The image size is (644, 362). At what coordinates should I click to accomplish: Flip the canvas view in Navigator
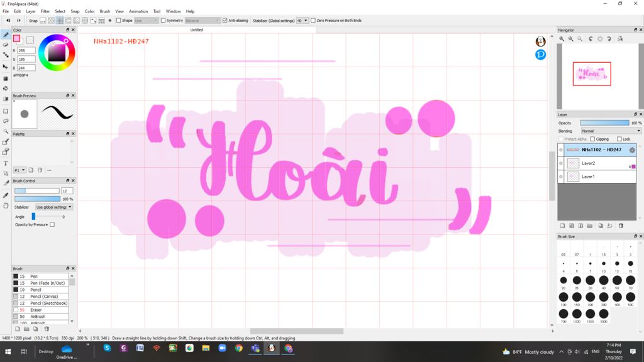(x=620, y=38)
